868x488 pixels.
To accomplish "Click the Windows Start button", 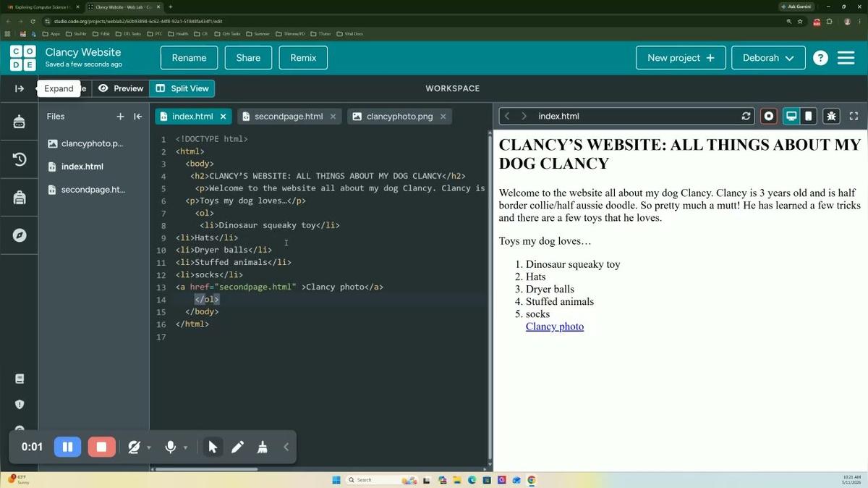I will point(336,480).
